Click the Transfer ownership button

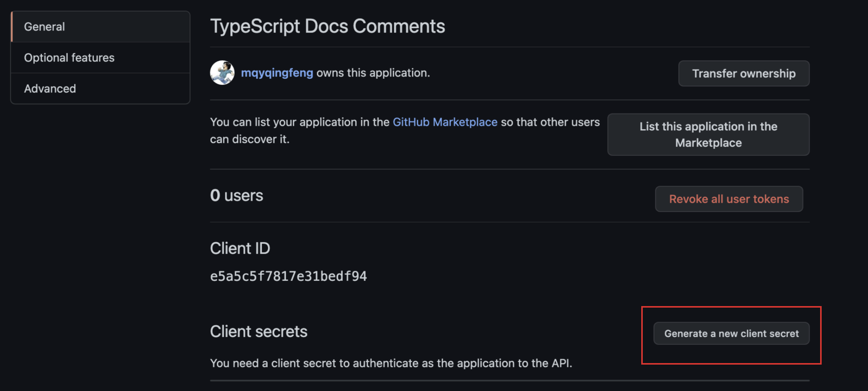coord(744,73)
